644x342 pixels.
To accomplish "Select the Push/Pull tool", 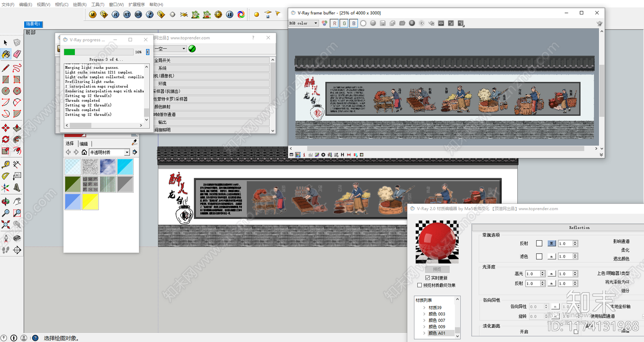I will point(17,128).
